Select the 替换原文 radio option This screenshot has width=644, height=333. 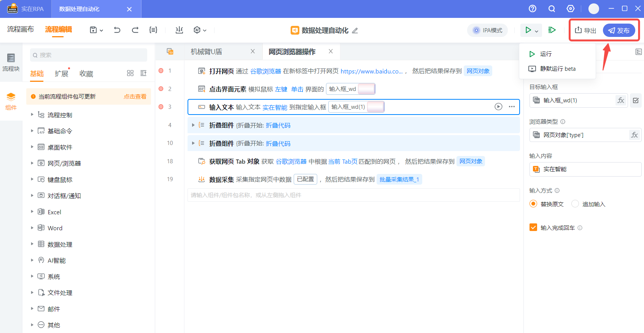coord(533,204)
